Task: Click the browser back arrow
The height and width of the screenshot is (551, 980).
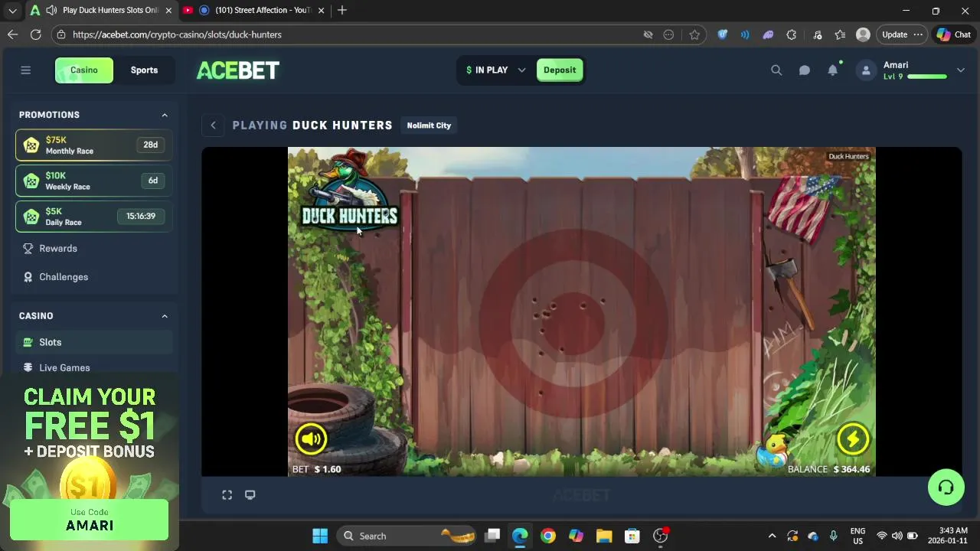Action: (12, 34)
